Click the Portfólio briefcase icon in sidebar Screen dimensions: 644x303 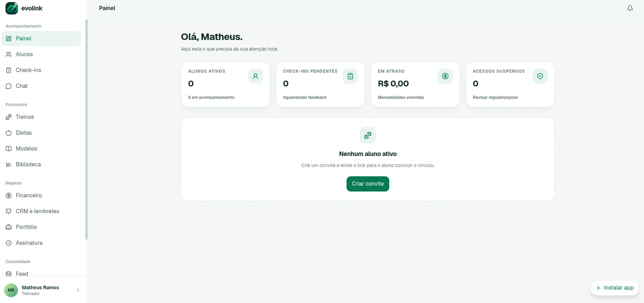pos(8,227)
